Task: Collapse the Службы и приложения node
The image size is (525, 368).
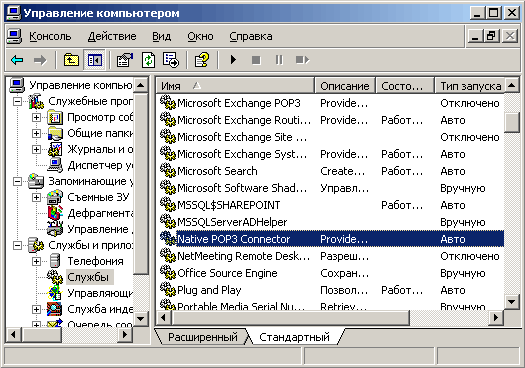Action: pyautogui.click(x=17, y=245)
